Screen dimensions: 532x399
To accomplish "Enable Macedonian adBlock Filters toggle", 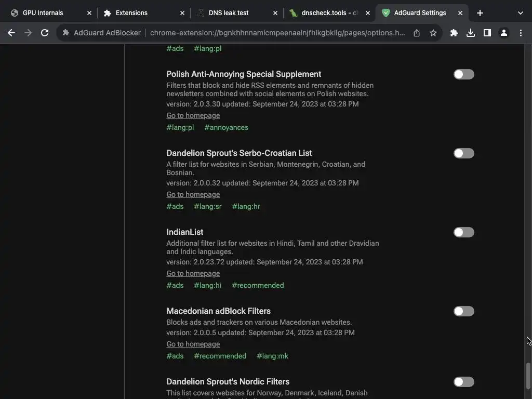I will pos(463,311).
